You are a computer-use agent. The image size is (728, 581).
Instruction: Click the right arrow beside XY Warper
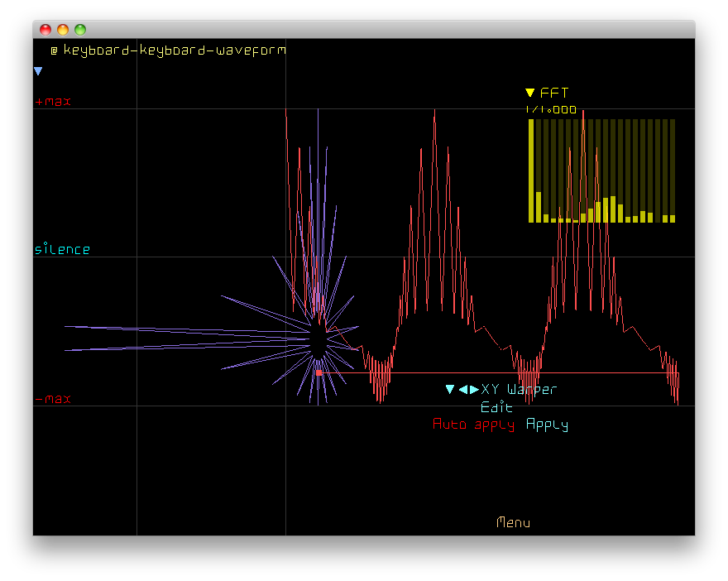(474, 389)
